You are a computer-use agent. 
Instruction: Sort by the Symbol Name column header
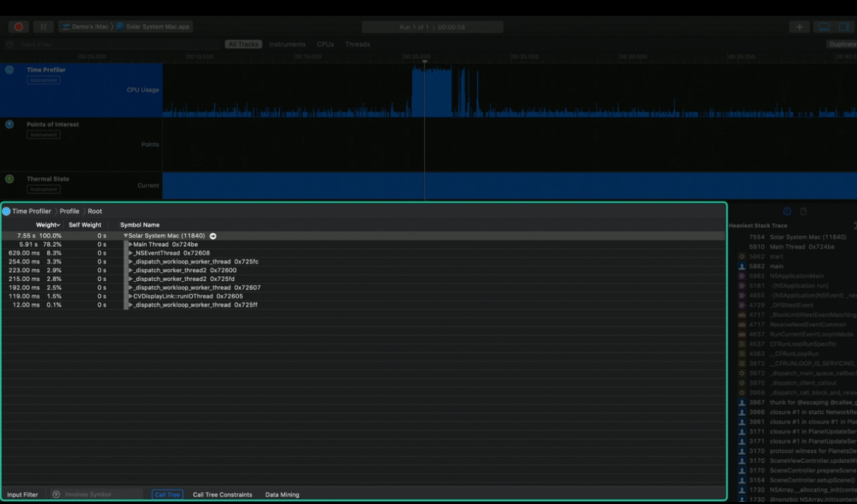(x=140, y=225)
